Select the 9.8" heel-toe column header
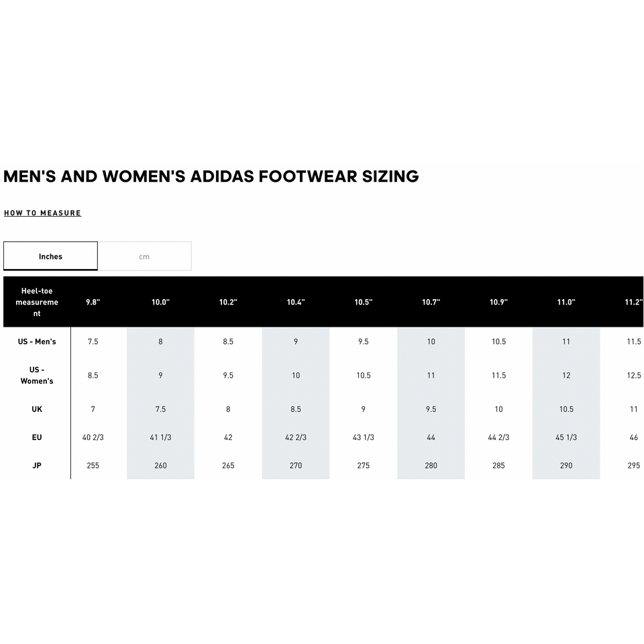The height and width of the screenshot is (644, 644). 93,303
